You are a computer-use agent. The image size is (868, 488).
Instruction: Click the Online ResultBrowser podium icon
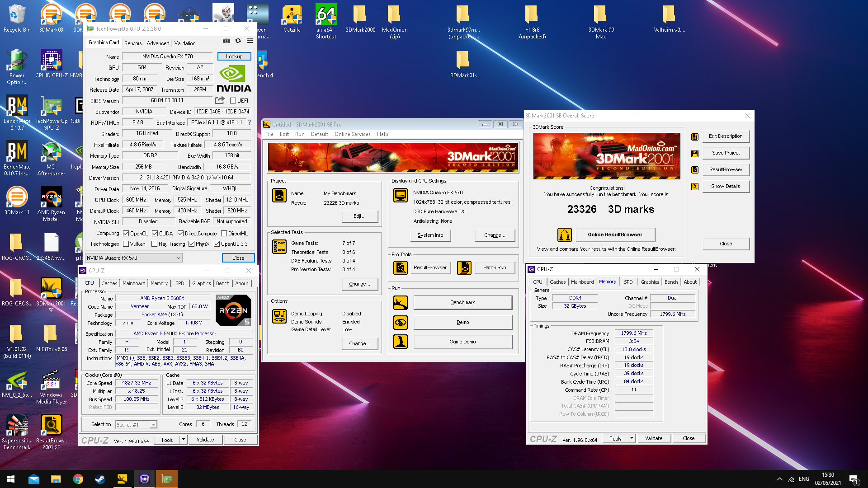[565, 235]
